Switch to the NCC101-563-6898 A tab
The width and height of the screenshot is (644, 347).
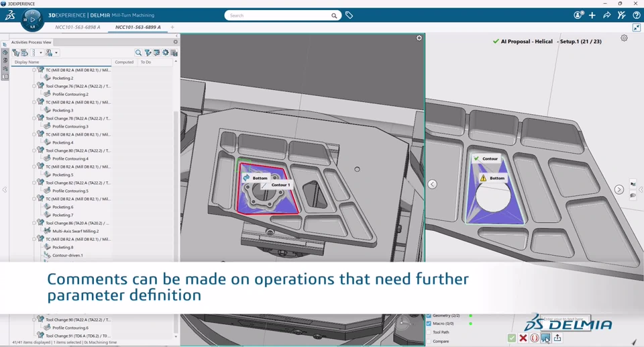78,27
